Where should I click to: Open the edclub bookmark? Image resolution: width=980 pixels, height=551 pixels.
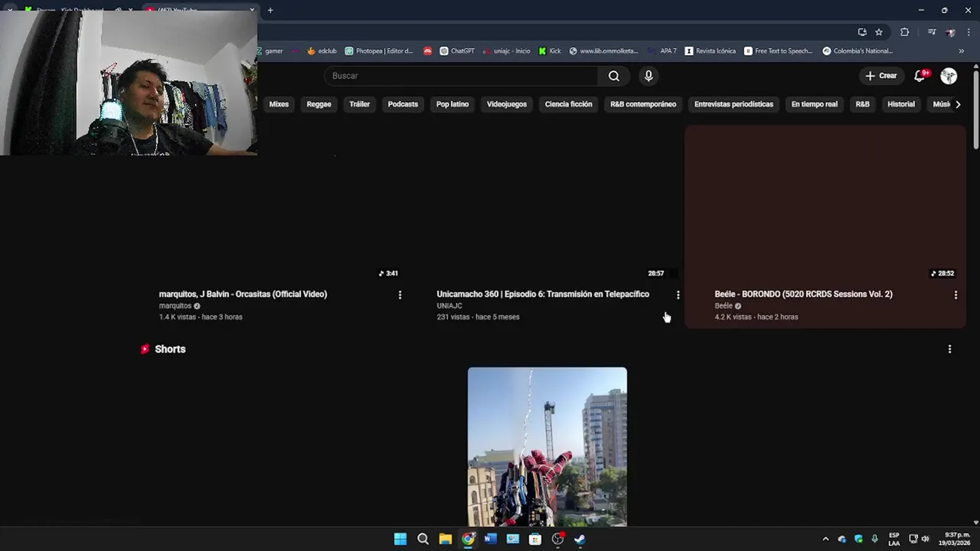tap(322, 51)
